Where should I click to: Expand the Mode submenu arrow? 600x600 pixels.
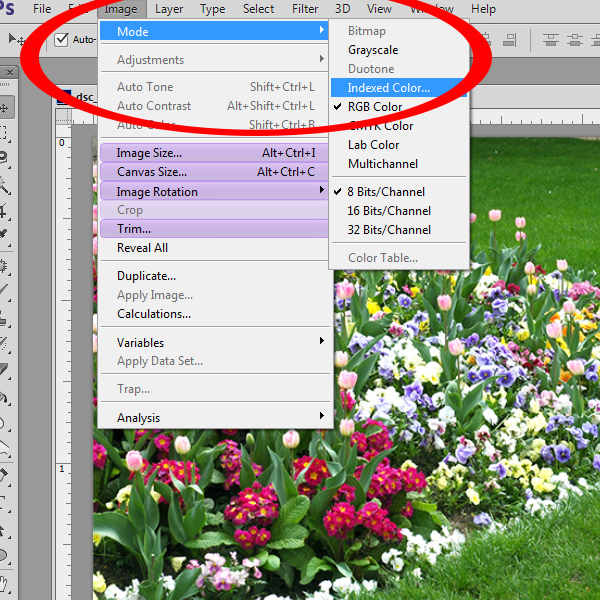tap(322, 30)
